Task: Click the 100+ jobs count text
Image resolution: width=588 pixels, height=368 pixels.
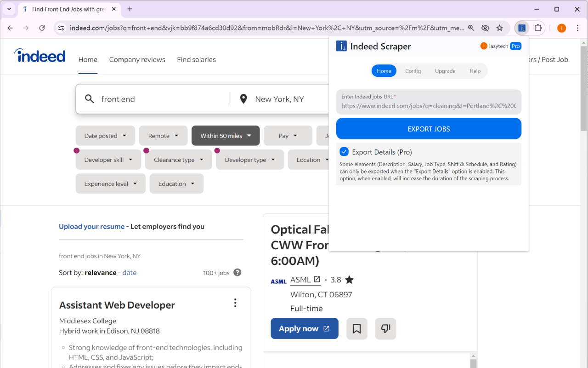Action: tap(216, 273)
